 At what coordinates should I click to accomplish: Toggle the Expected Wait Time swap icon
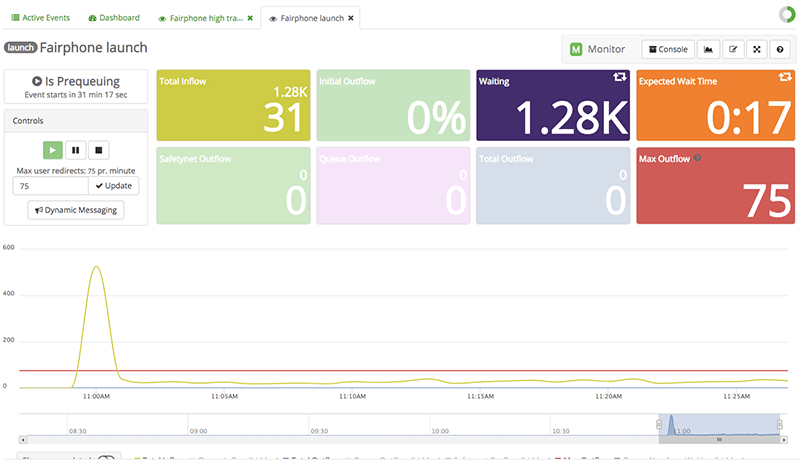click(x=785, y=77)
